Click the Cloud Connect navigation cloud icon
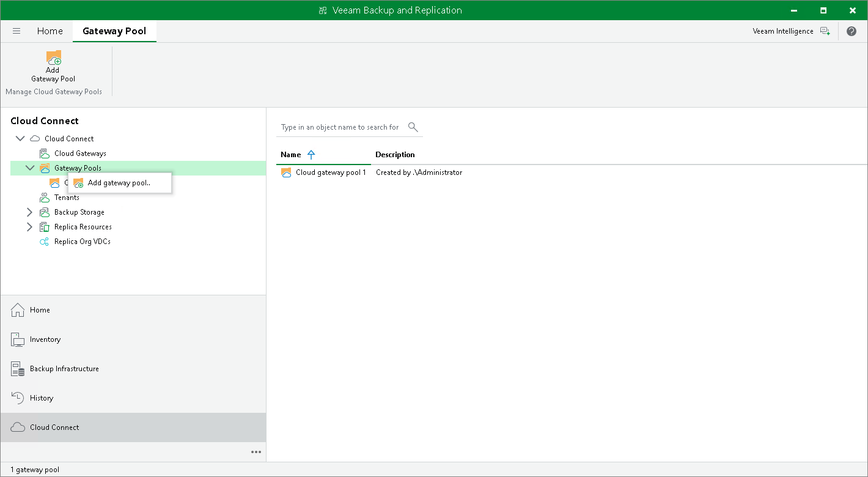 coord(18,427)
